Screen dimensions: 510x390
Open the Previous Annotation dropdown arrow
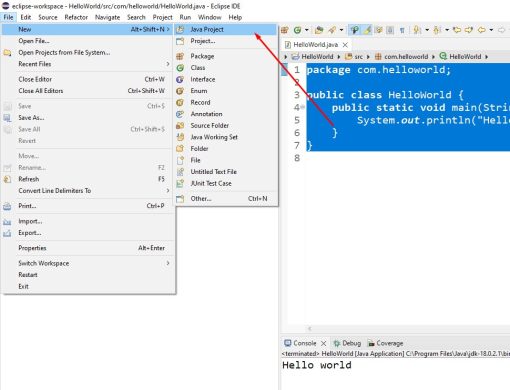(x=447, y=30)
